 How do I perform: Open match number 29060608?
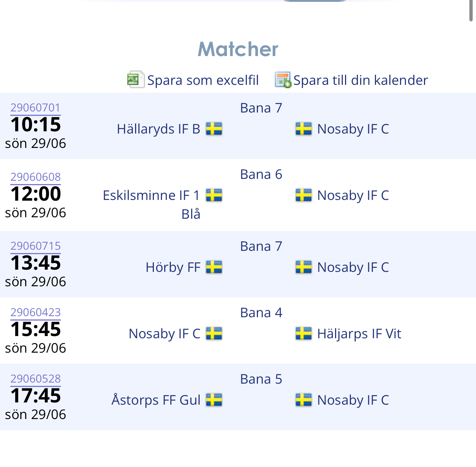coord(35,177)
